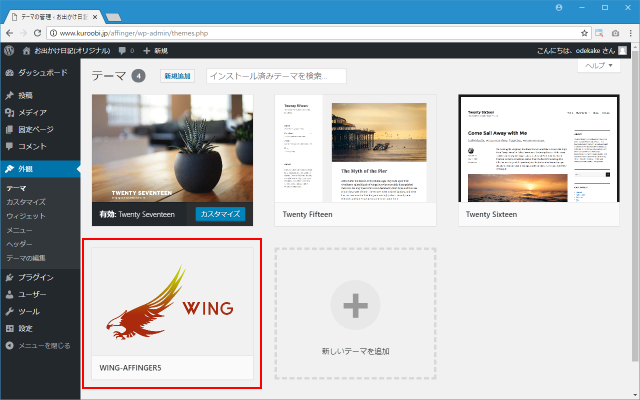Viewport: 640px width, 400px height.
Task: Open メディア media menu
Action: point(40,113)
